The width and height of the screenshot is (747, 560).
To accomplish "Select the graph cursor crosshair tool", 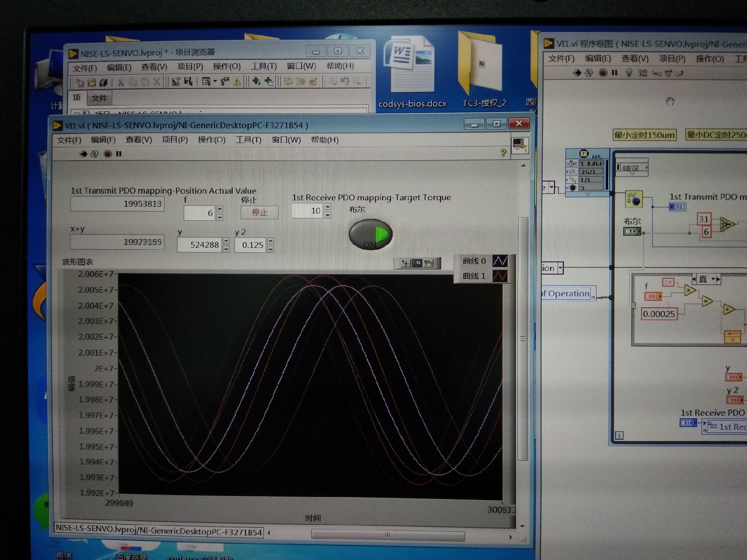I will tap(405, 263).
